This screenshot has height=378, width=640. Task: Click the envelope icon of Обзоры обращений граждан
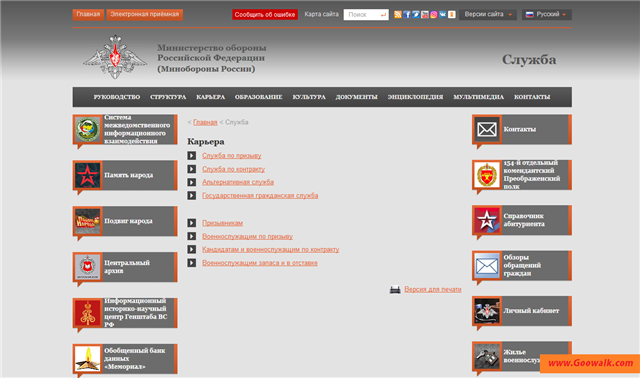coord(487,265)
